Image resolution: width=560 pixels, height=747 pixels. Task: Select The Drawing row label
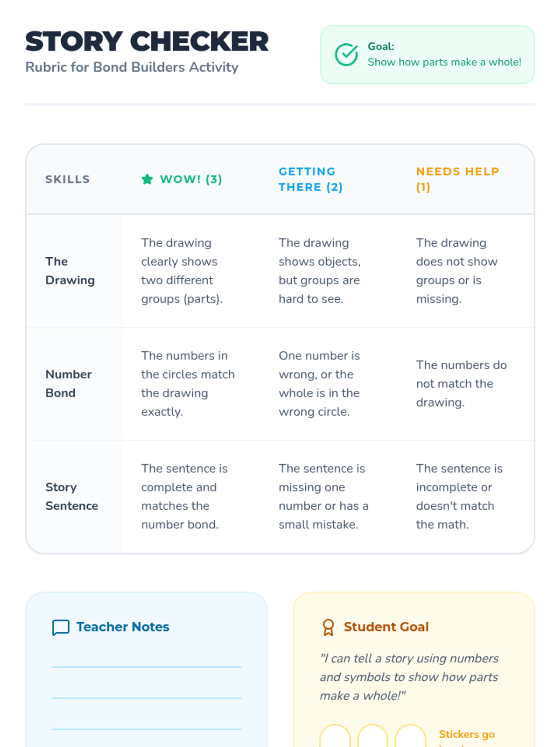[70, 271]
